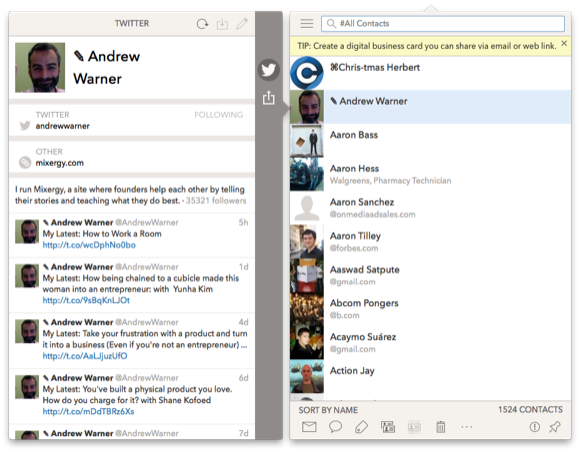Screen dimensions: 580x452
Task: Click Aaron Sanchez's placeholder avatar
Action: pos(307,208)
